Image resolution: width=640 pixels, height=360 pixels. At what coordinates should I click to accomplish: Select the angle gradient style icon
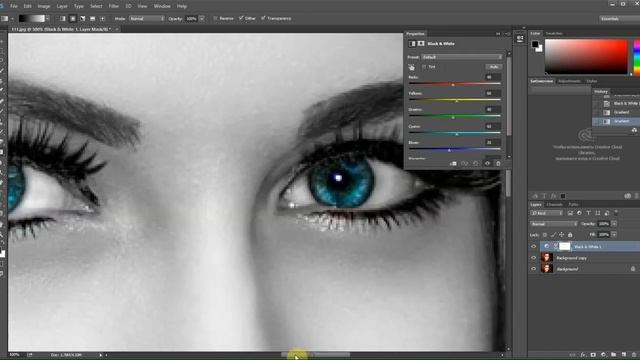pos(82,18)
